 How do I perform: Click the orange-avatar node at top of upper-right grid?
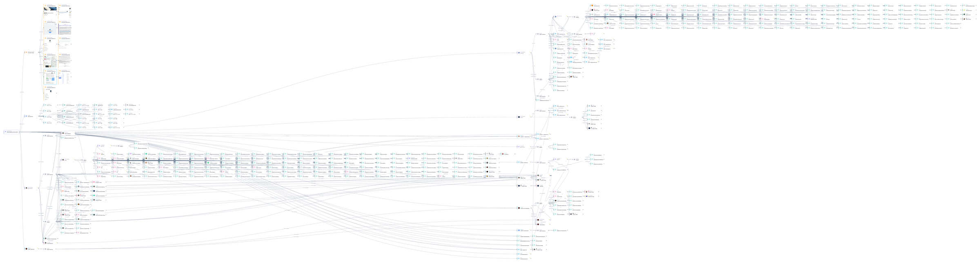point(596,6)
